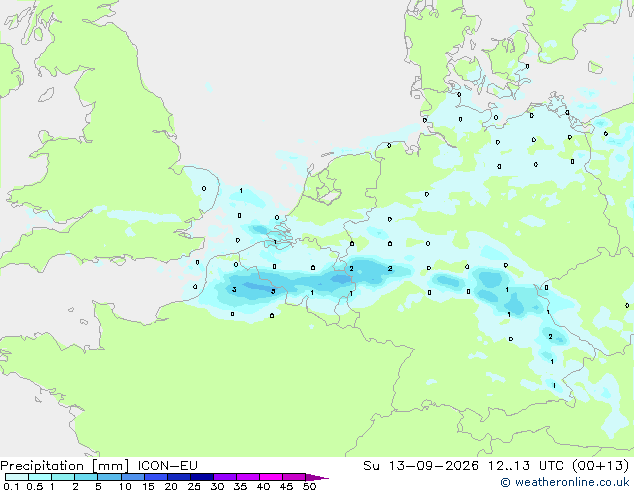Click the copyright symbol before weatheronline
The height and width of the screenshot is (490, 634).
pos(505,482)
